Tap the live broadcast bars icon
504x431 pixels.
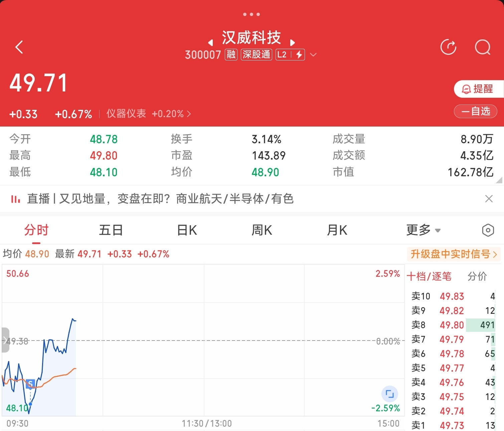(x=15, y=199)
